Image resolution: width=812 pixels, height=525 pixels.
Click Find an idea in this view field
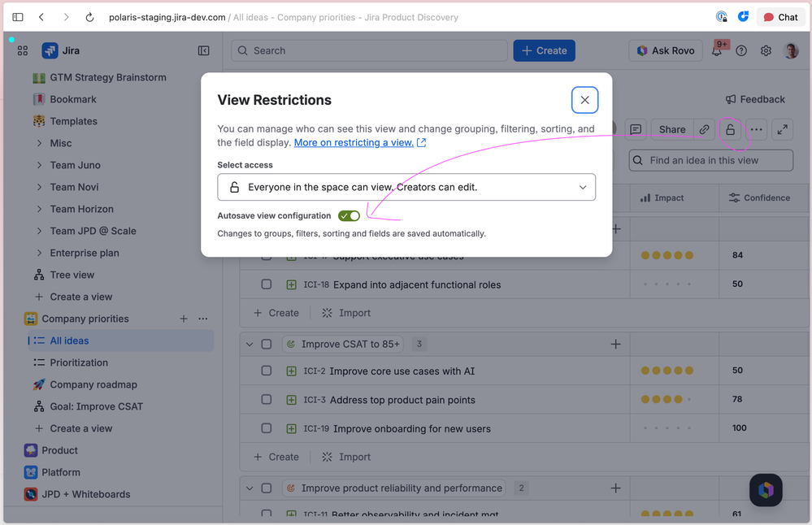(711, 160)
